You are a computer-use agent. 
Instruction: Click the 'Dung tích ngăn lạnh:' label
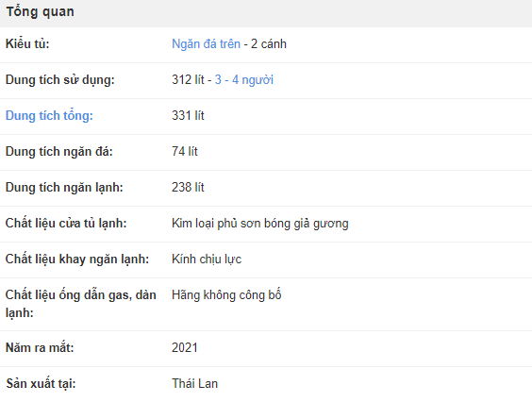pyautogui.click(x=64, y=188)
